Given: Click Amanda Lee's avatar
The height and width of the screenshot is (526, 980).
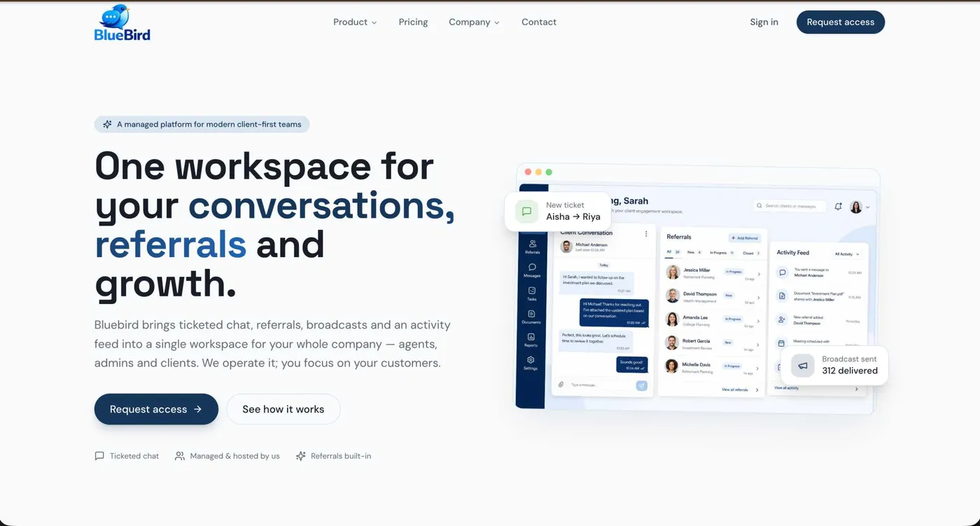Looking at the screenshot, I should point(672,319).
